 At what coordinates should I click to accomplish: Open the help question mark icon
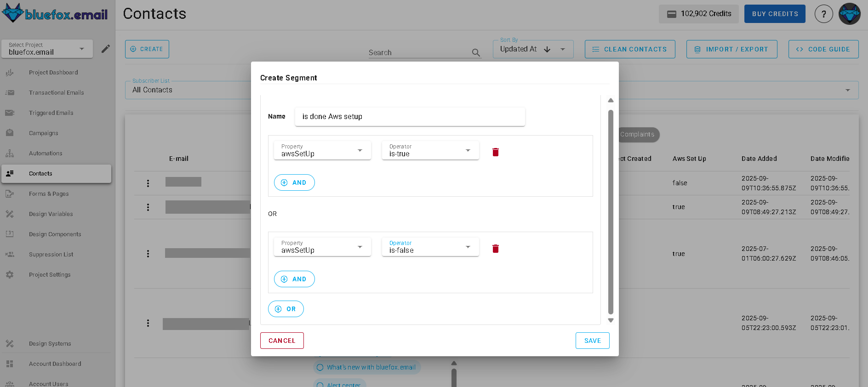(x=824, y=14)
